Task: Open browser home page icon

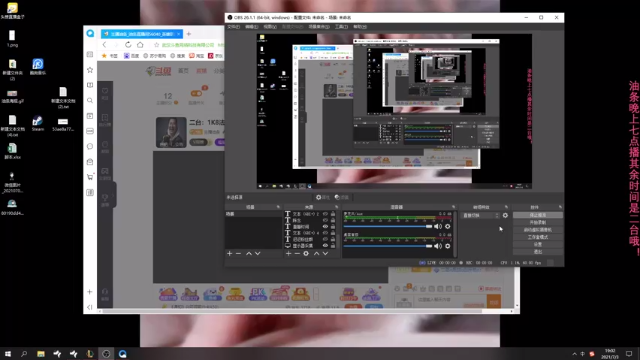Action: (x=140, y=44)
